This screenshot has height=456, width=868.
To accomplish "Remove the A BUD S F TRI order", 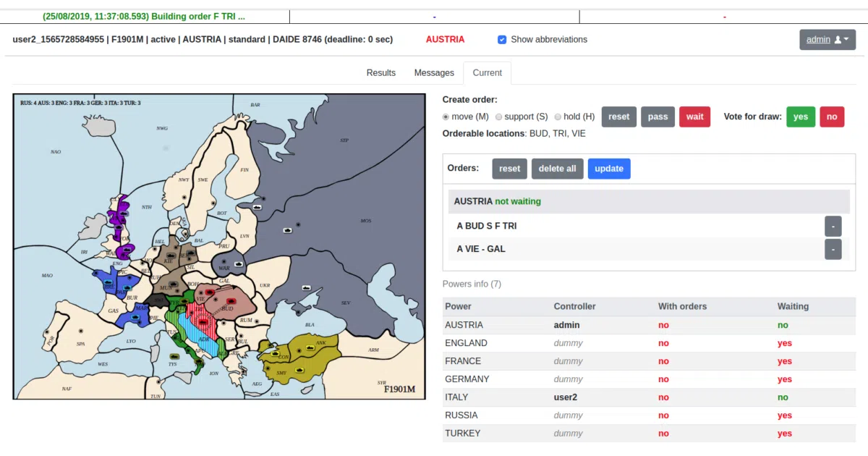I will click(833, 226).
